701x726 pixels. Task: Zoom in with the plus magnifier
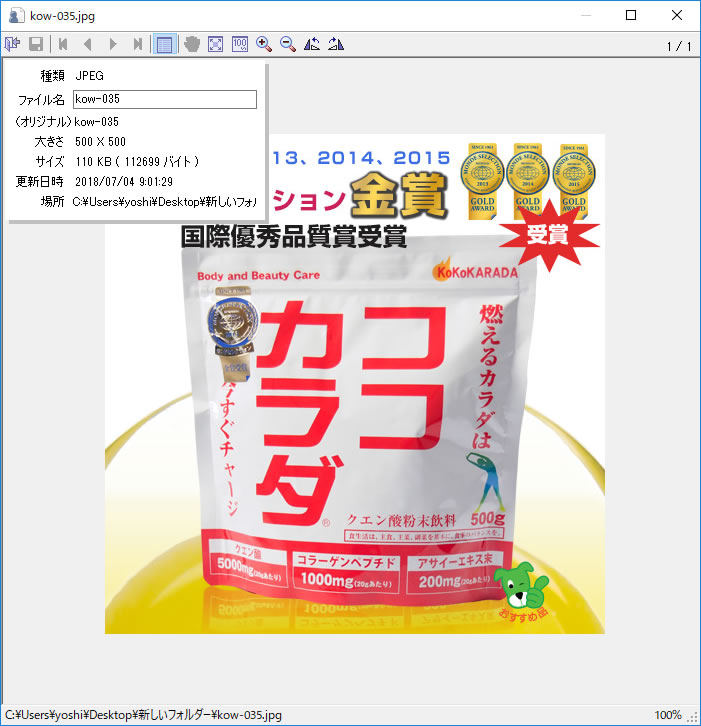[264, 44]
